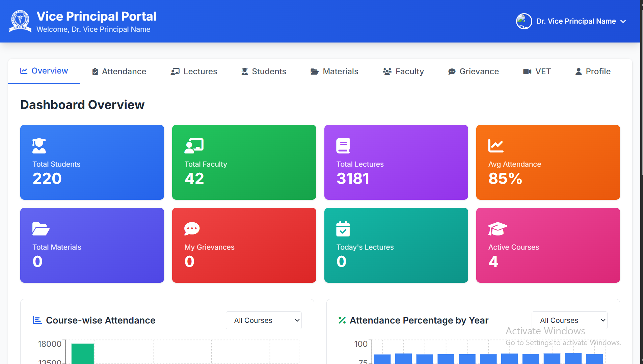The image size is (643, 364).
Task: Click the teacher icon on Total Faculty card
Action: 194,146
